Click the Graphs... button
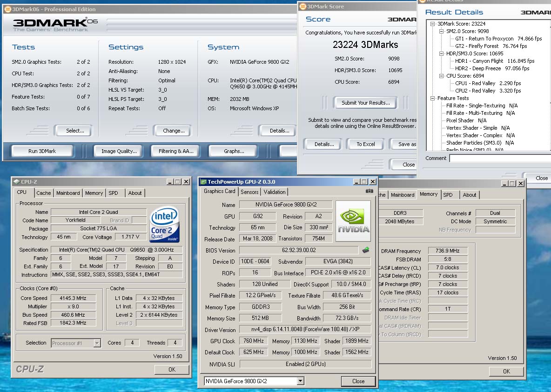551x392 pixels. tap(234, 151)
